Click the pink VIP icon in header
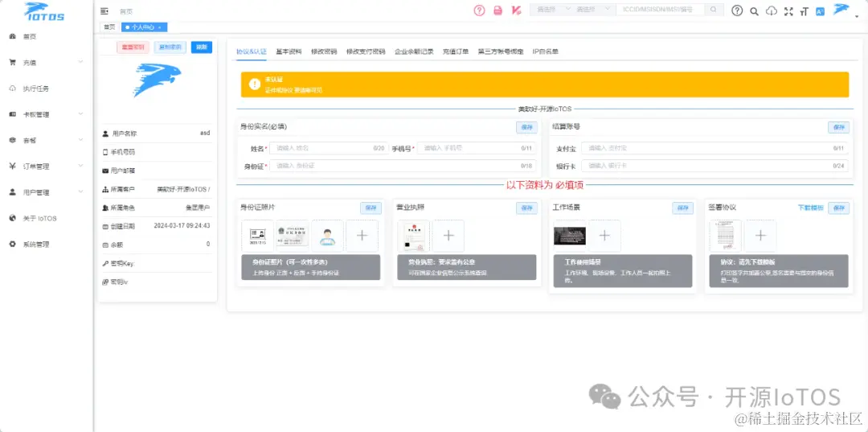868x432 pixels. (516, 10)
